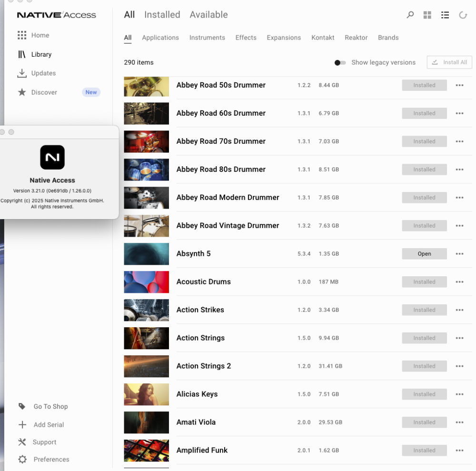This screenshot has height=471, width=476.
Task: Filter by Instruments category
Action: coord(207,38)
